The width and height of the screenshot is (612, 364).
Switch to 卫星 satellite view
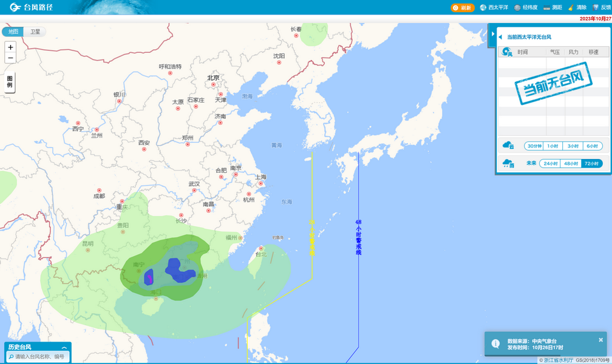[35, 32]
